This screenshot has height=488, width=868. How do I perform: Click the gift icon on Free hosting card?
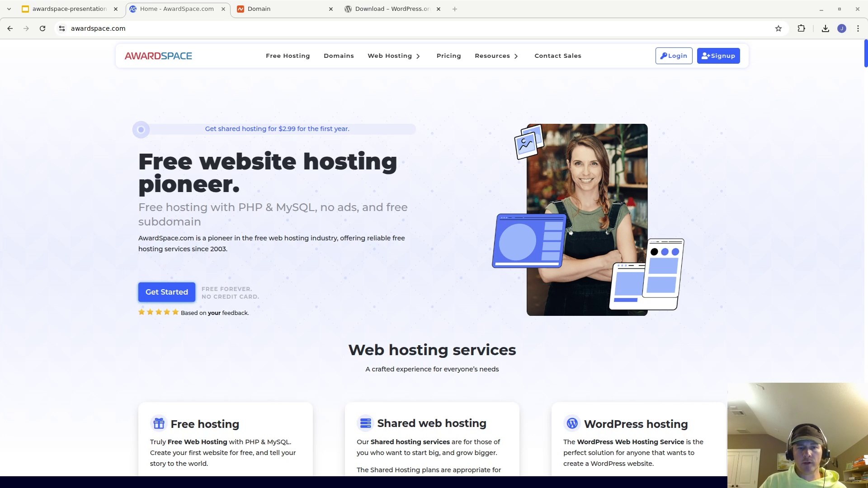point(159,423)
